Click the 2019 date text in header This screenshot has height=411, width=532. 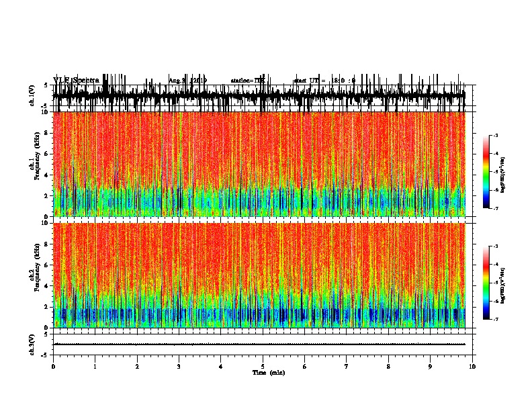pos(199,81)
